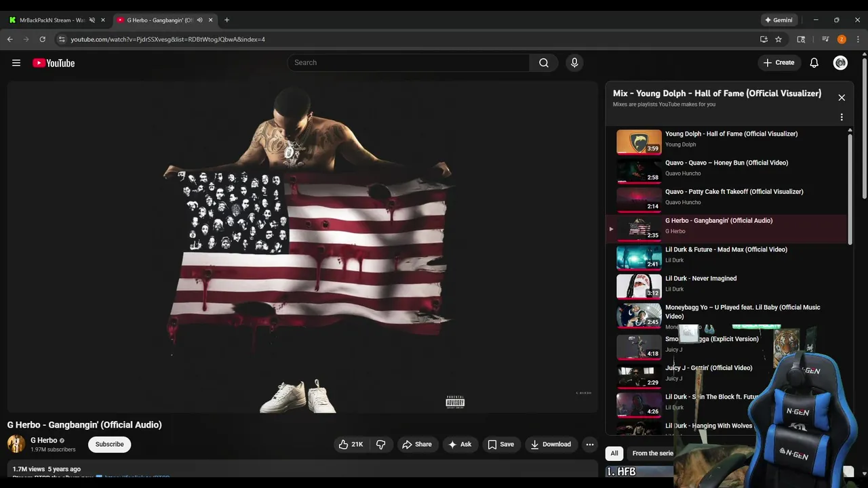Click the 1.97M subscribers text

(53, 449)
